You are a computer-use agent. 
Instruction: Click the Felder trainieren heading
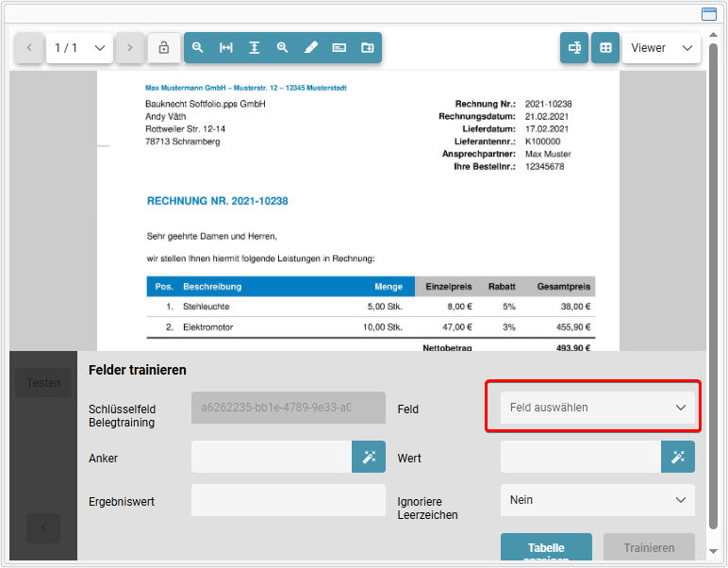point(138,370)
